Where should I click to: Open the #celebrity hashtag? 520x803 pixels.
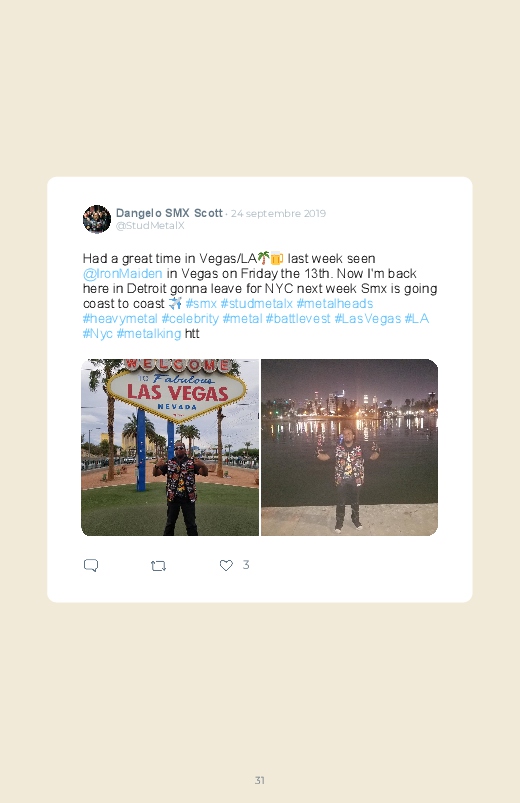pos(190,319)
